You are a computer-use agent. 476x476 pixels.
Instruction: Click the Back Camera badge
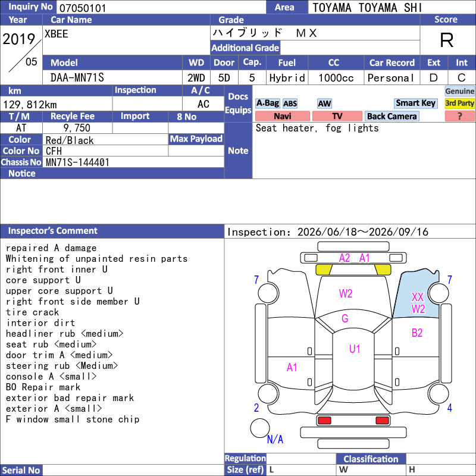pyautogui.click(x=392, y=116)
